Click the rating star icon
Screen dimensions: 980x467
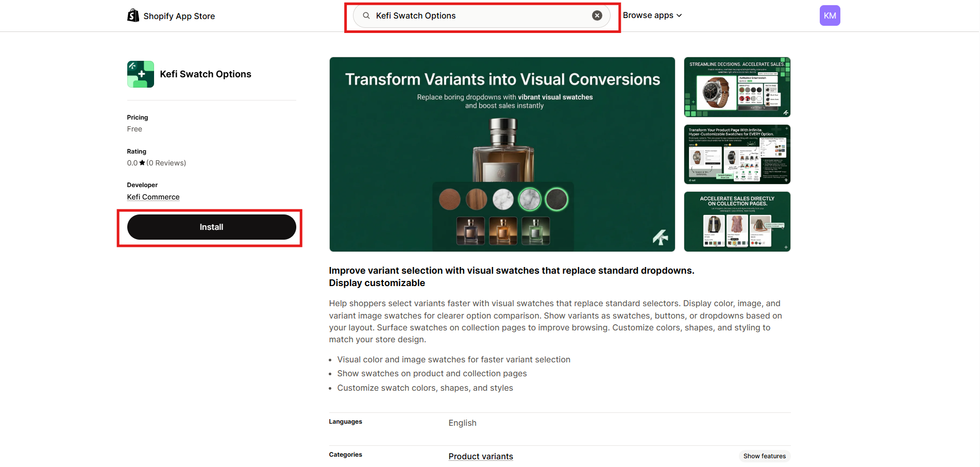(x=142, y=163)
